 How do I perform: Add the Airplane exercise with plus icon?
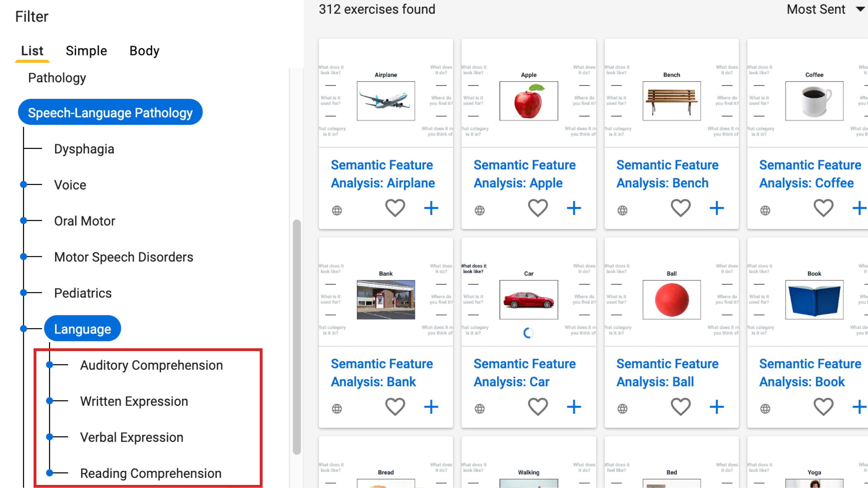(x=431, y=208)
